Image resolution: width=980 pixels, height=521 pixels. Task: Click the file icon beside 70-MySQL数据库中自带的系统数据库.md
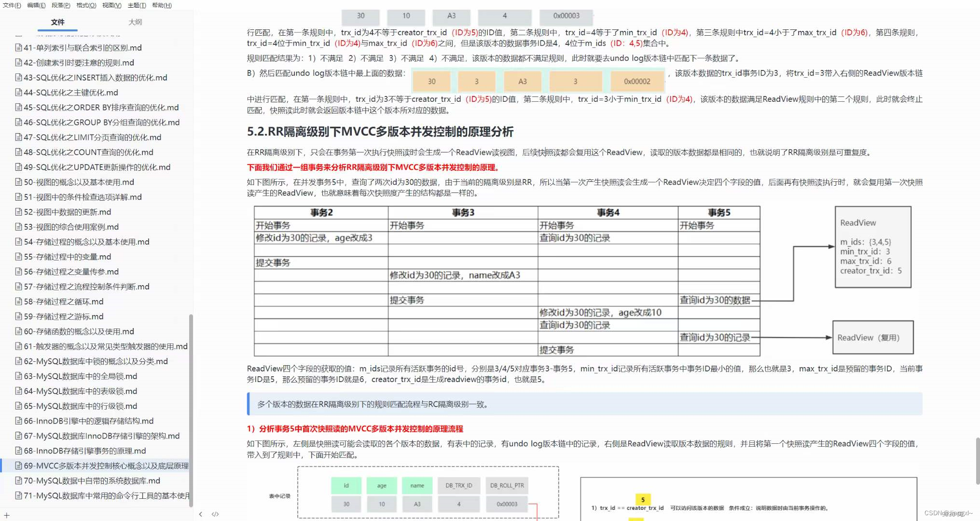coord(18,481)
